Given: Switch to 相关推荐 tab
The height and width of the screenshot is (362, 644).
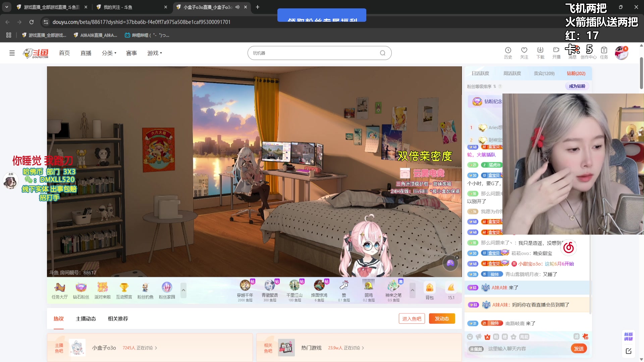Looking at the screenshot, I should click(118, 318).
